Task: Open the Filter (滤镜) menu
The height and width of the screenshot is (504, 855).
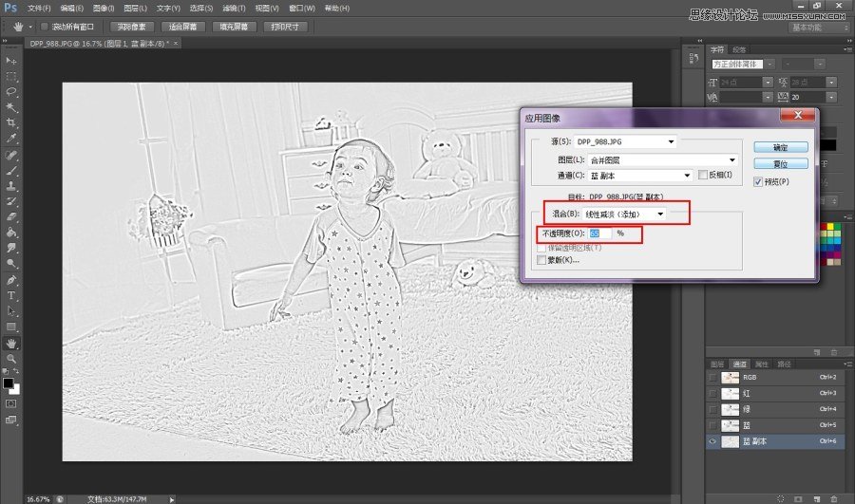Action: pos(234,9)
